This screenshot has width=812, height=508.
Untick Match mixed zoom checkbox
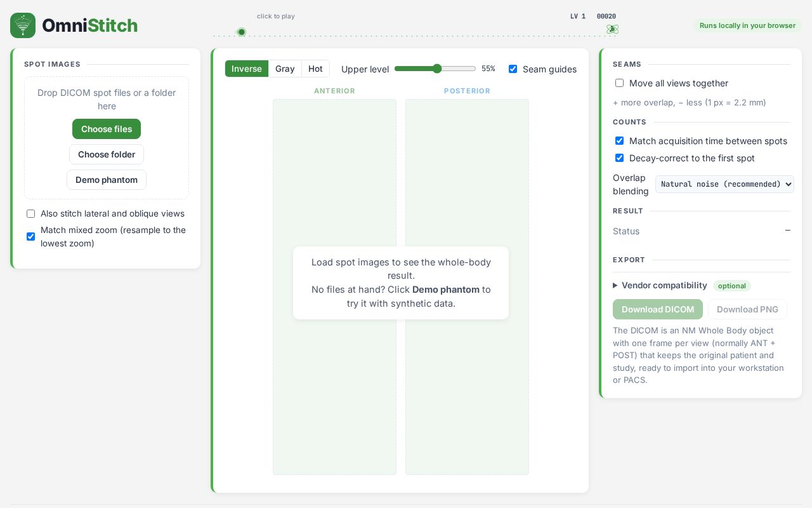pos(30,236)
